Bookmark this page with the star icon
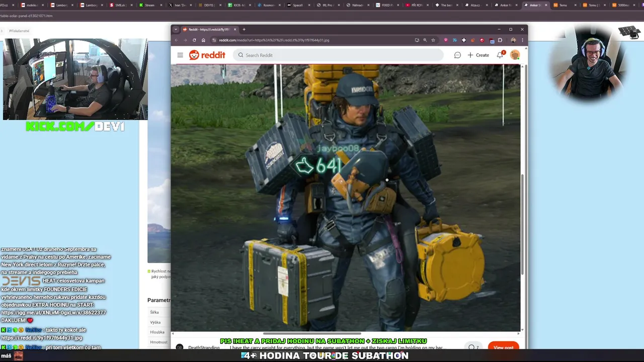Viewport: 644px width, 362px height. tap(433, 40)
